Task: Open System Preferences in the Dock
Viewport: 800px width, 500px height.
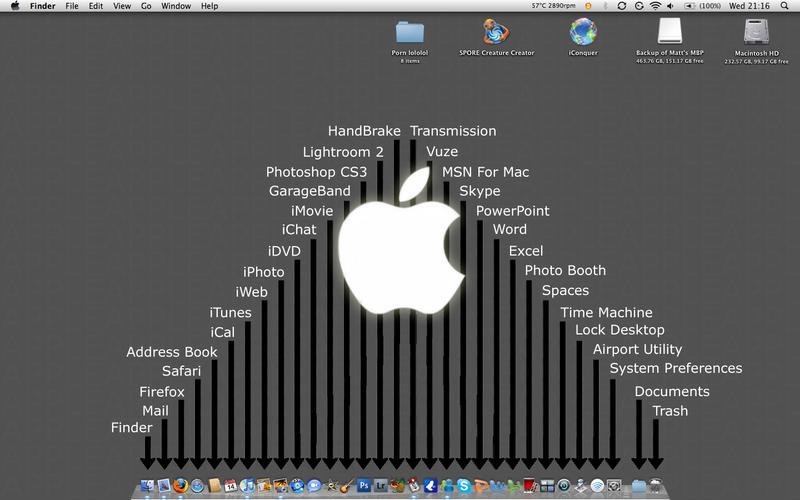Action: [x=613, y=485]
